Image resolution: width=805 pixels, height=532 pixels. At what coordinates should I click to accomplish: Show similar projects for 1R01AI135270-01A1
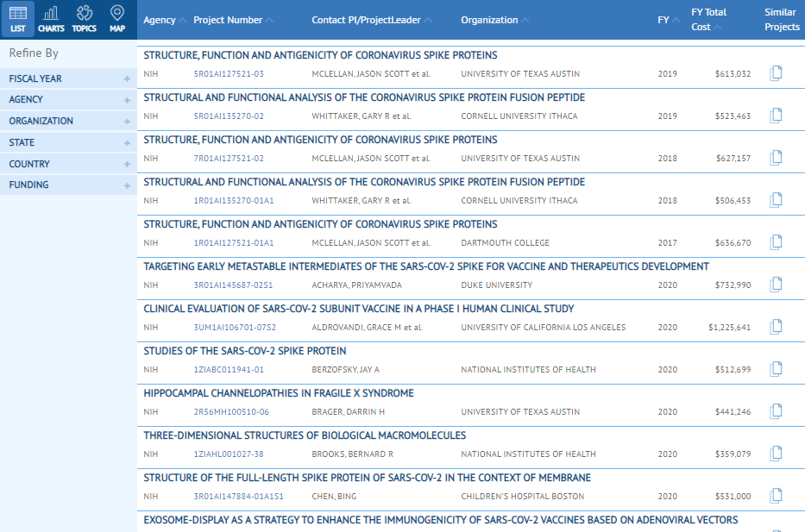(x=777, y=200)
